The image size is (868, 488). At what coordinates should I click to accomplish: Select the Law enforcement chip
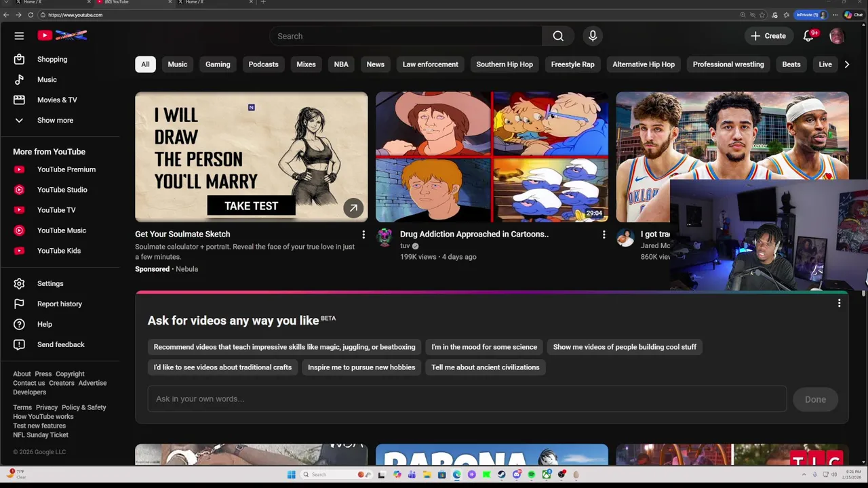431,64
